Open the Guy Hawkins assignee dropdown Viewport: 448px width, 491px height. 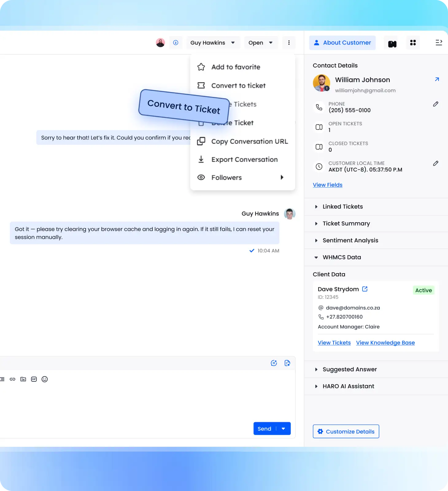213,43
